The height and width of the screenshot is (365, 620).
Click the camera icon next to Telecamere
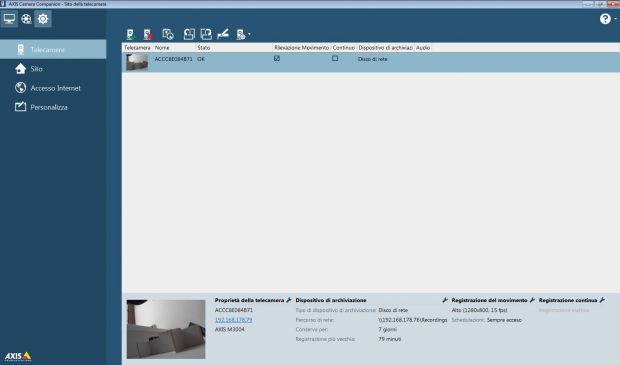pyautogui.click(x=21, y=49)
